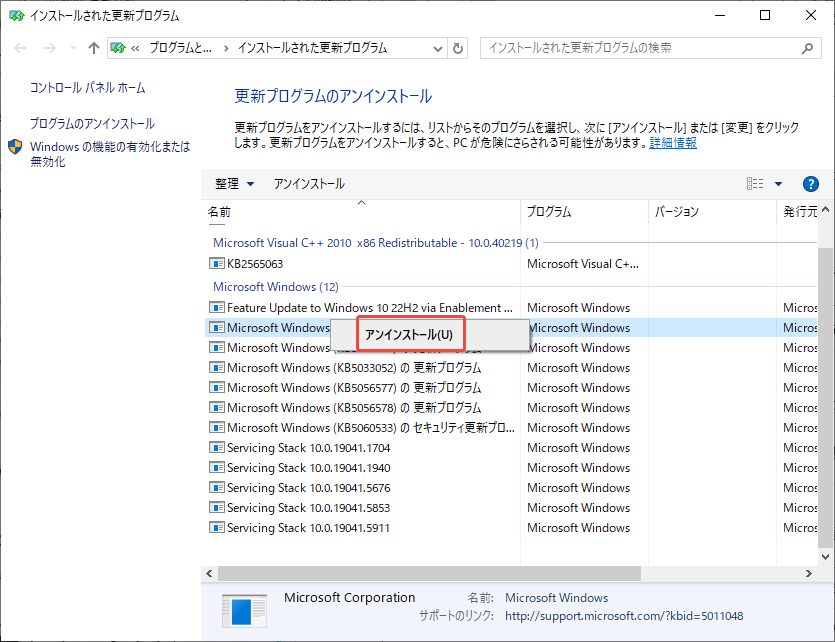The height and width of the screenshot is (642, 835).
Task: Refresh the installed updates list
Action: [458, 49]
